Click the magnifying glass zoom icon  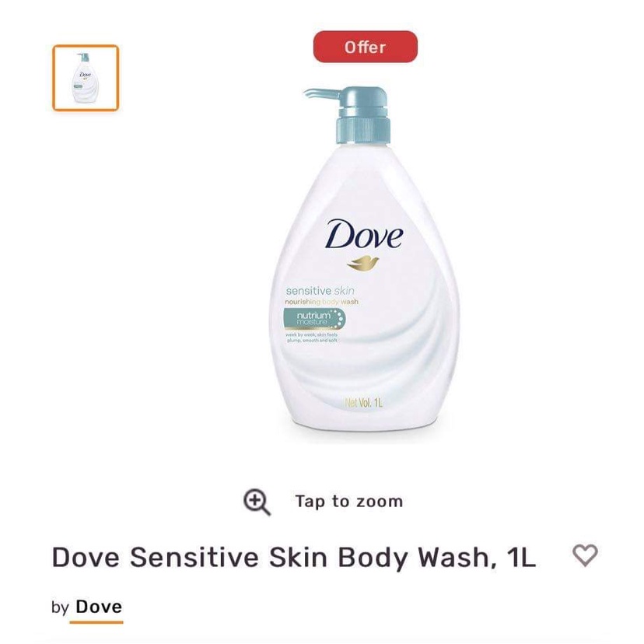pyautogui.click(x=257, y=502)
